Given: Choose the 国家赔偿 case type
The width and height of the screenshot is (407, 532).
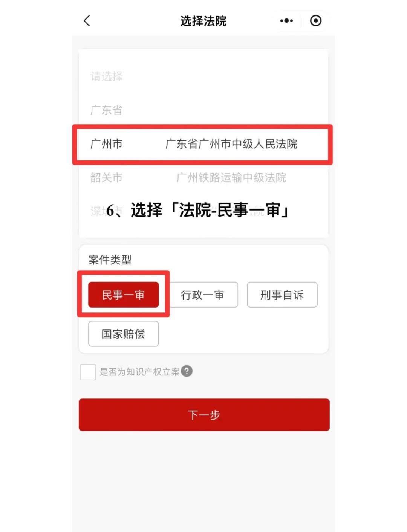Looking at the screenshot, I should (x=123, y=334).
